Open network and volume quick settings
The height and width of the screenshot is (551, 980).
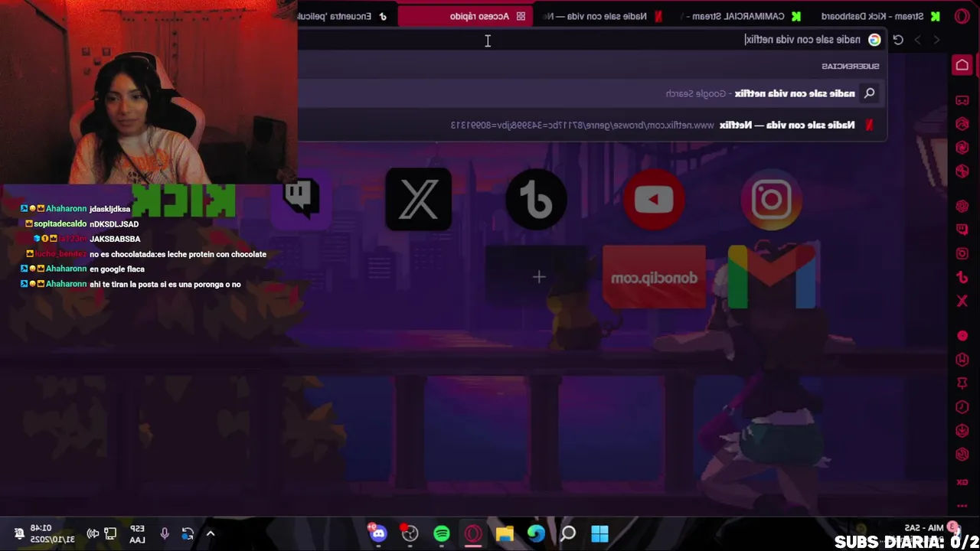(102, 534)
